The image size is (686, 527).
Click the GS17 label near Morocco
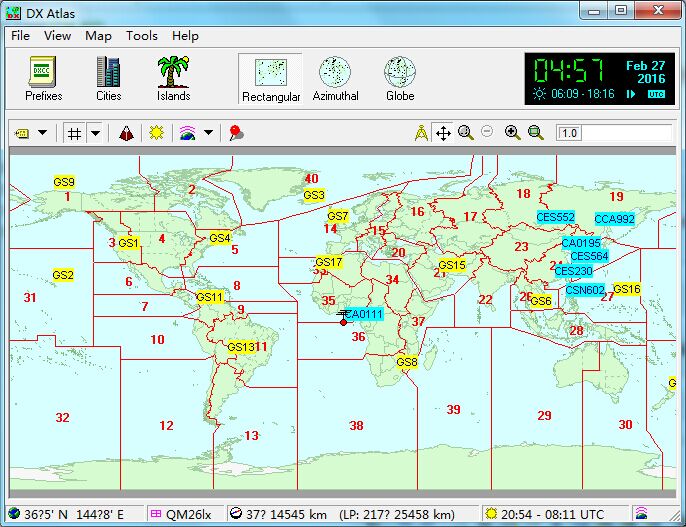click(x=329, y=262)
